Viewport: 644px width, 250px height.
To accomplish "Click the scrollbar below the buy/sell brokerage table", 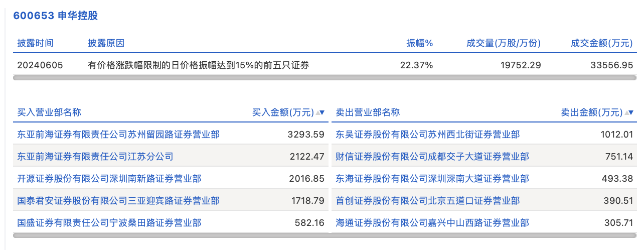I will tap(325, 234).
